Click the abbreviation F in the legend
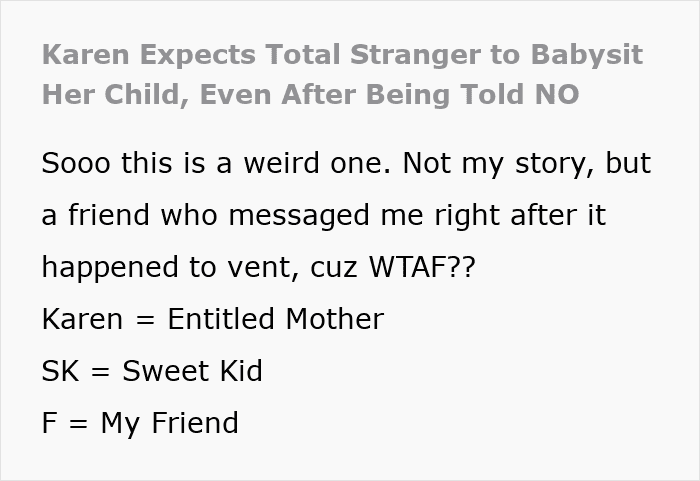This screenshot has width=700, height=481. pyautogui.click(x=49, y=422)
